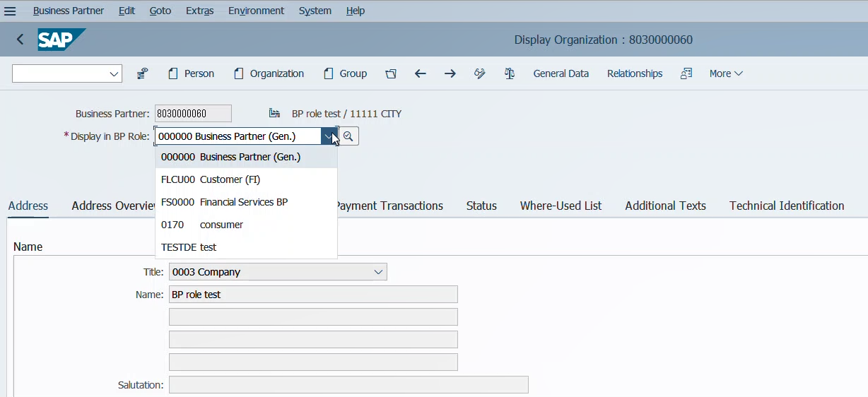The height and width of the screenshot is (397, 868).
Task: Expand the More toolbar menu
Action: [x=726, y=73]
